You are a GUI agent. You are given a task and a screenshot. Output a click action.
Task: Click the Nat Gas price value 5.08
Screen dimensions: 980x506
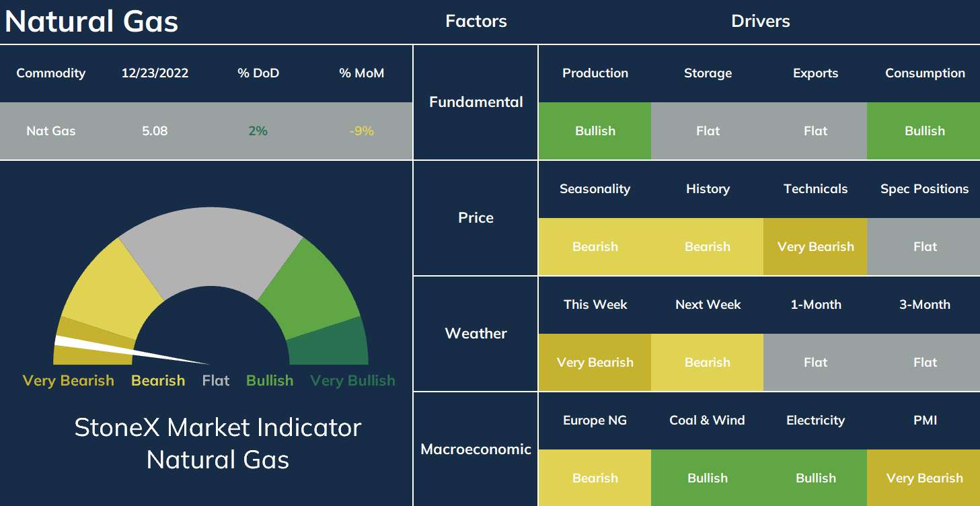[x=155, y=131]
